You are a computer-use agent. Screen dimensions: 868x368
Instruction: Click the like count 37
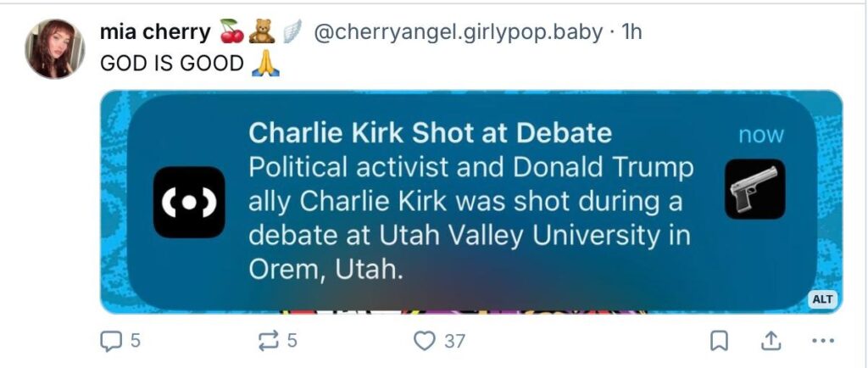(x=454, y=341)
